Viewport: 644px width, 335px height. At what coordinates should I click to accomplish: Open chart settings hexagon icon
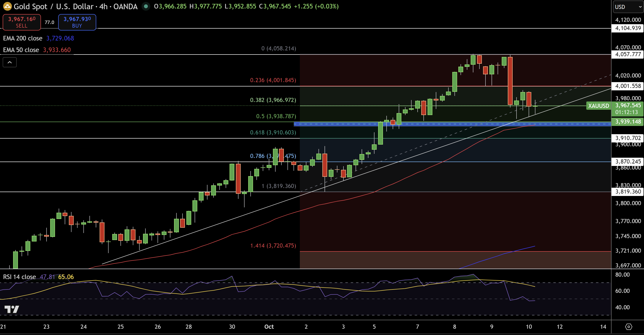pos(628,327)
